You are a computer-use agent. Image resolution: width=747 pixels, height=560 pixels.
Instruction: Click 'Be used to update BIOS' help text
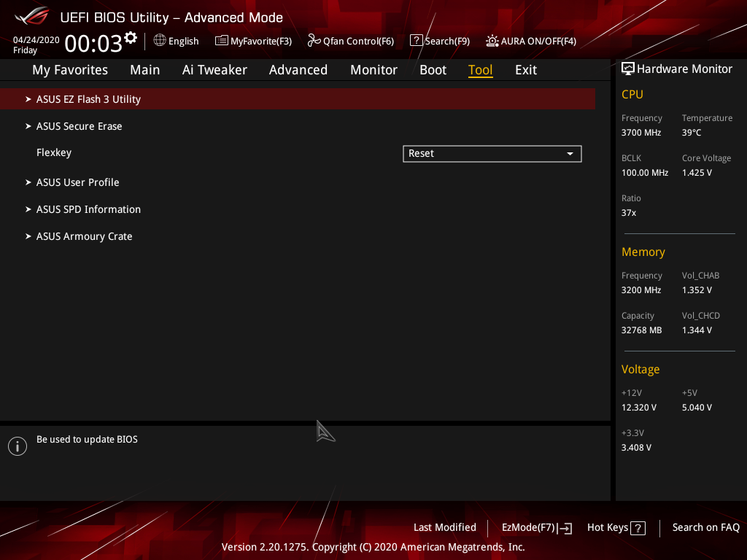point(88,440)
